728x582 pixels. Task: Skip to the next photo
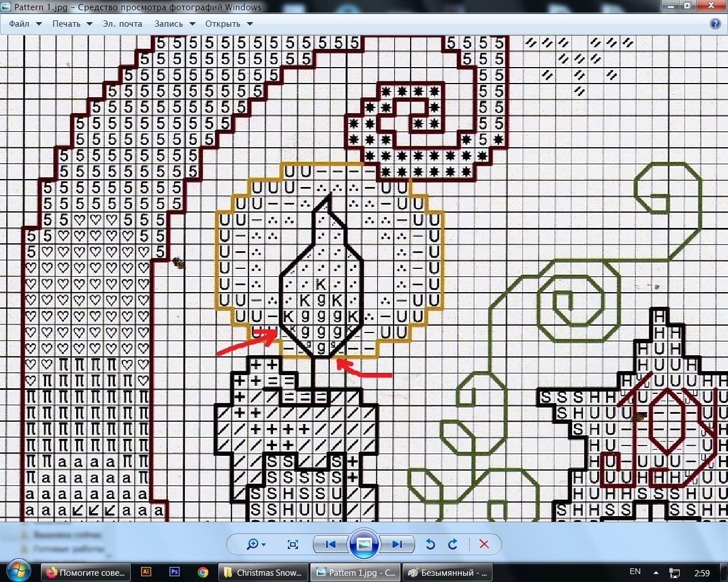click(398, 544)
